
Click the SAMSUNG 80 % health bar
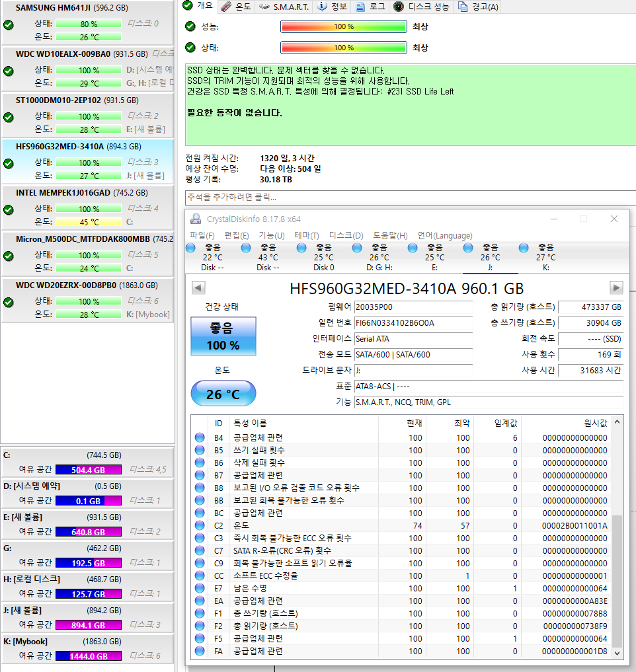[x=89, y=24]
